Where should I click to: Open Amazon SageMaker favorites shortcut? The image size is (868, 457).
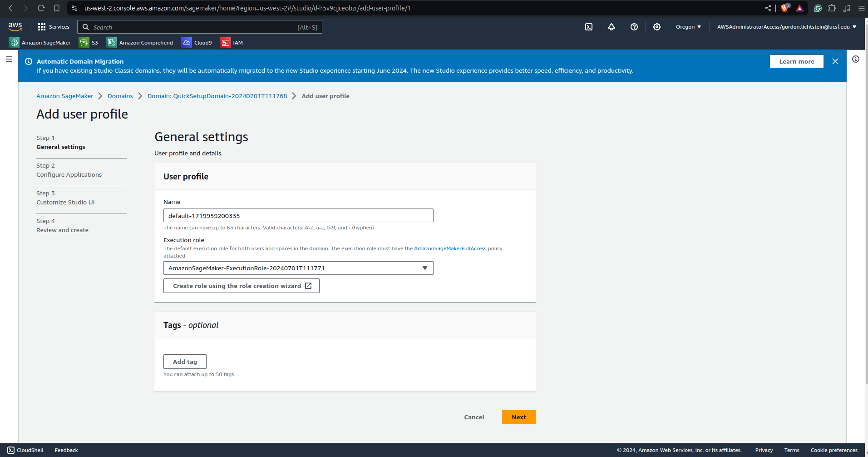(x=40, y=43)
